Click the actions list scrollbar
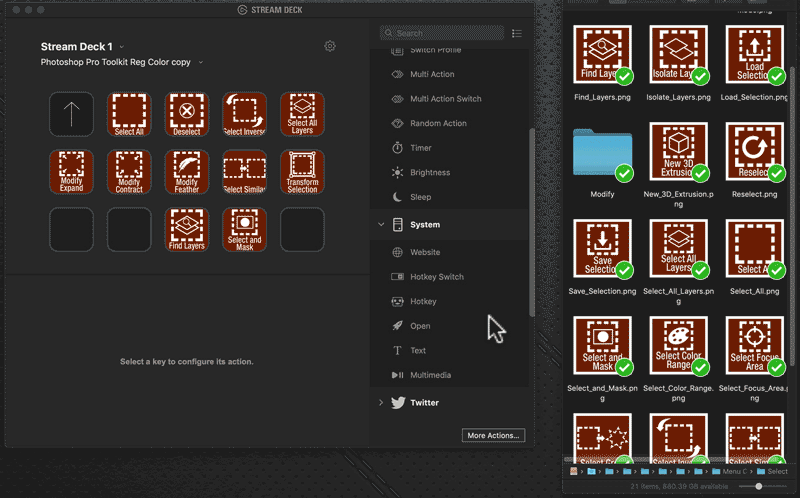Screen dimensions: 800x498 tap(532, 222)
